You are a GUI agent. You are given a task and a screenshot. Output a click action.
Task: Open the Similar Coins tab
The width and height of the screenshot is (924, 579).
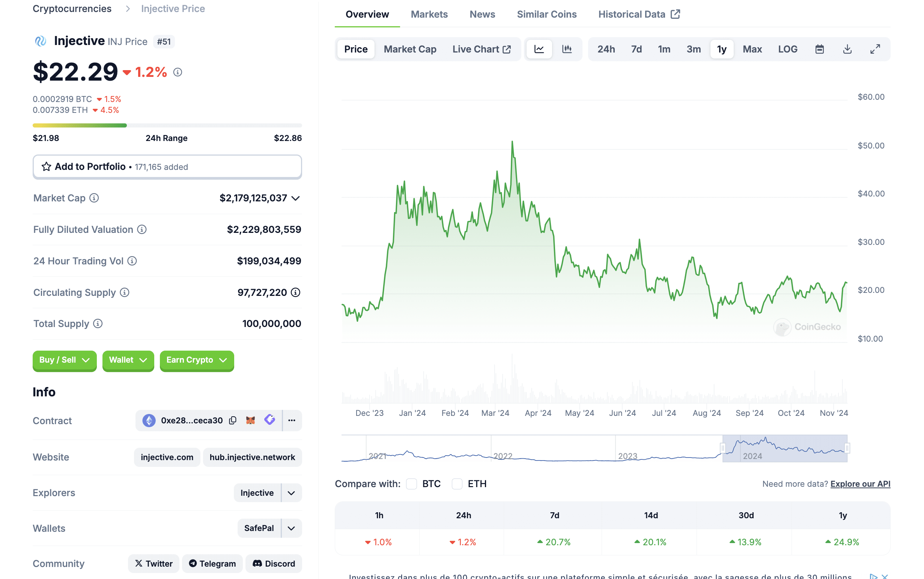point(547,14)
